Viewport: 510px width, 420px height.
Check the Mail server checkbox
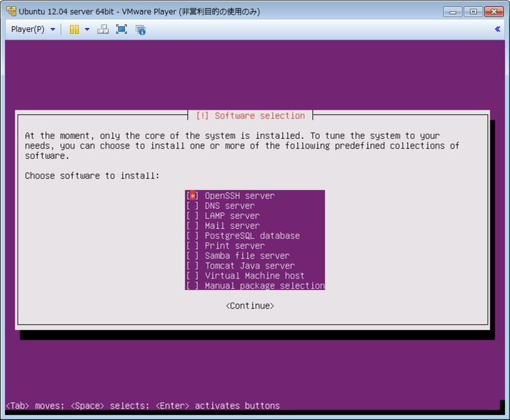point(193,226)
